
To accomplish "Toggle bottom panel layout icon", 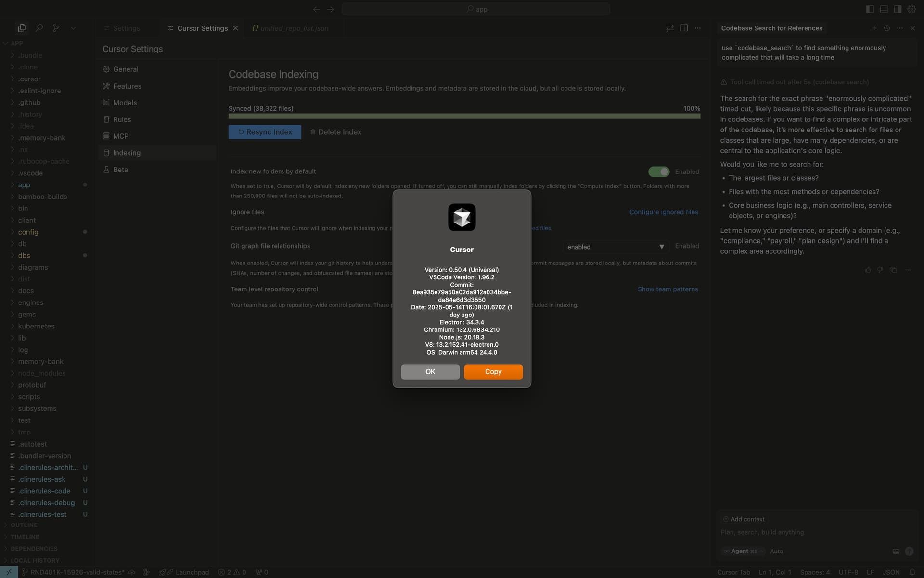I will coord(884,9).
